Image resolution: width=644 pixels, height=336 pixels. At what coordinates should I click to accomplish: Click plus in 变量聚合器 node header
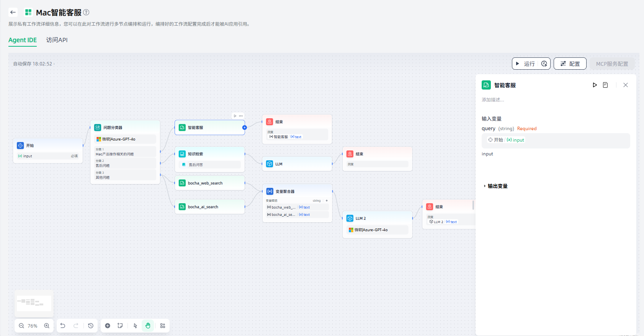coord(327,201)
